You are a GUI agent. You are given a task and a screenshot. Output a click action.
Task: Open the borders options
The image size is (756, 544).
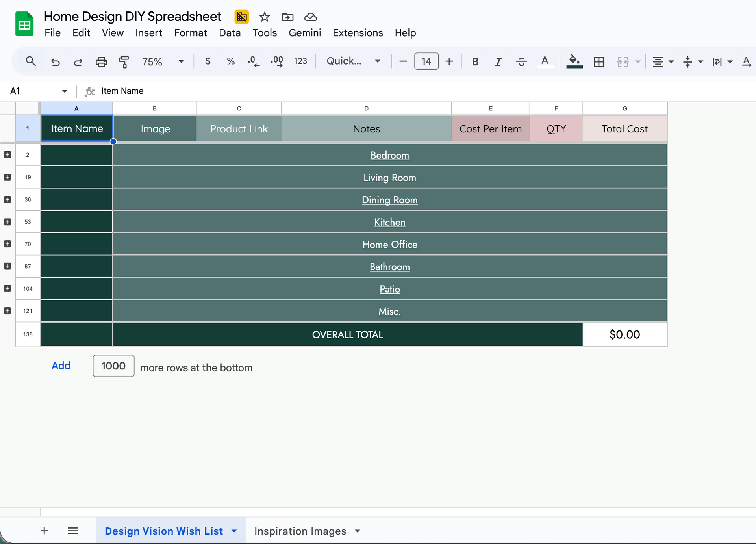pyautogui.click(x=598, y=61)
